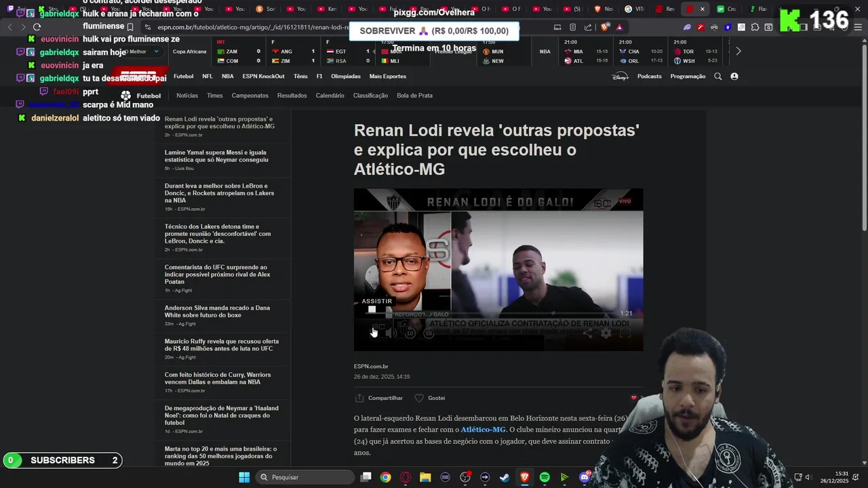Rewind video 10 seconds
Image resolution: width=868 pixels, height=488 pixels.
(410, 333)
